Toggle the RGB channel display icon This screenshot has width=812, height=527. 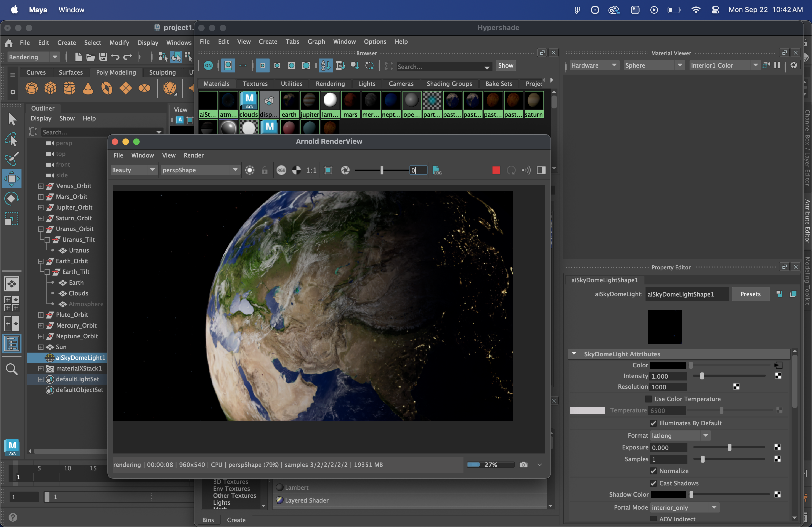pyautogui.click(x=281, y=170)
